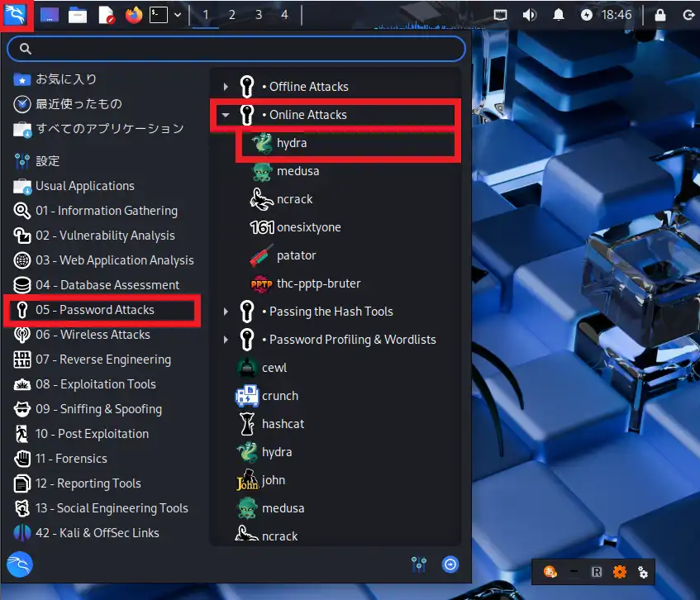The image size is (700, 600).
Task: Open settings manager sliders icon at menu bottom
Action: pyautogui.click(x=419, y=564)
